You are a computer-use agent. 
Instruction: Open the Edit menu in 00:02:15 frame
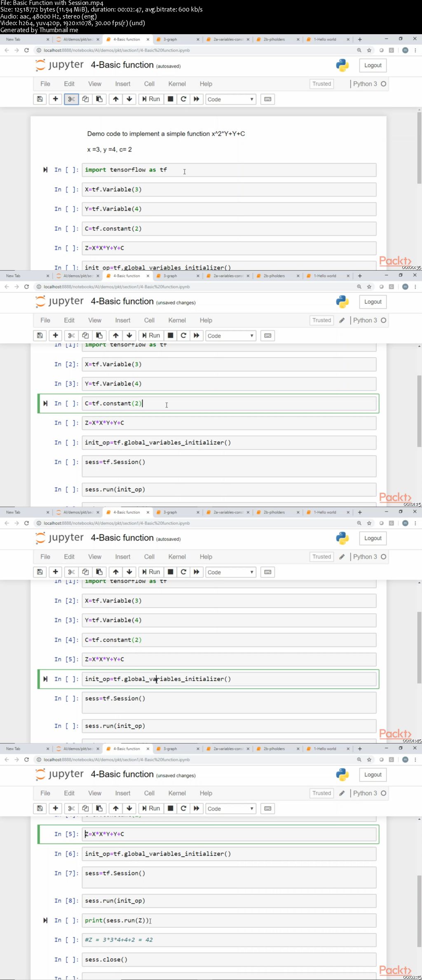[69, 793]
